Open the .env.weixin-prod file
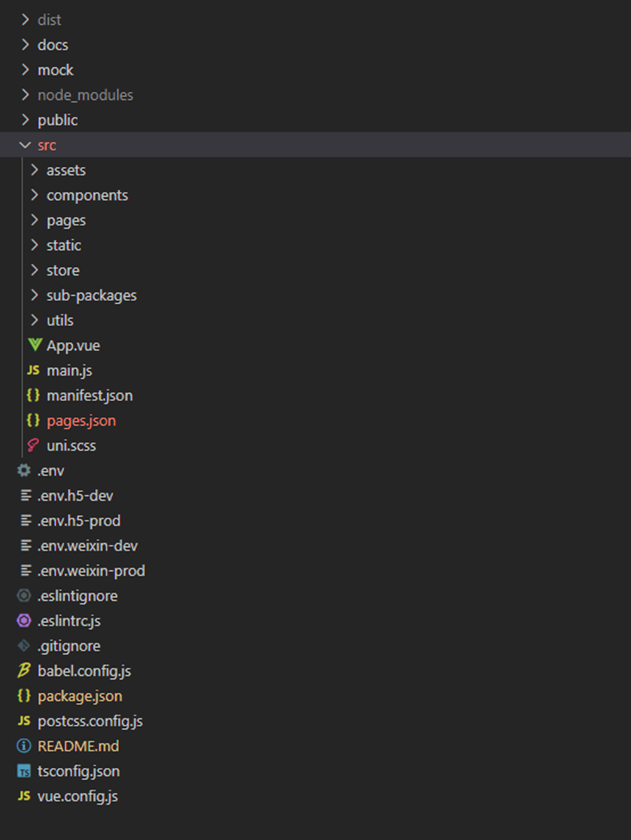 91,571
